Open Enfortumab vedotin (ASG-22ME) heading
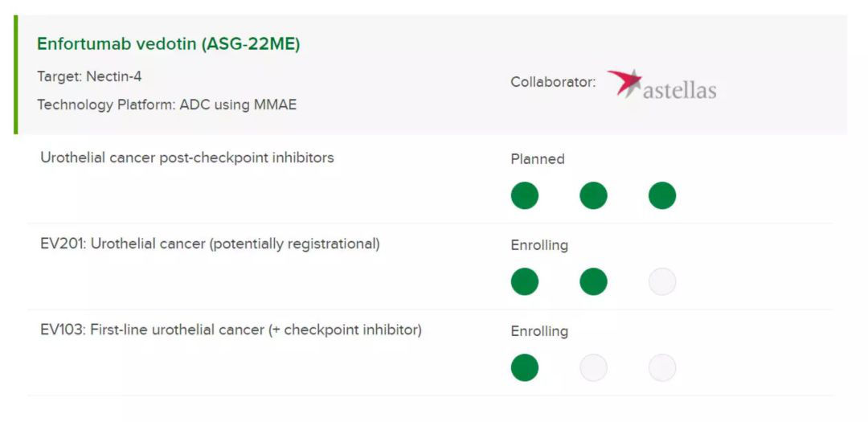 (x=168, y=44)
